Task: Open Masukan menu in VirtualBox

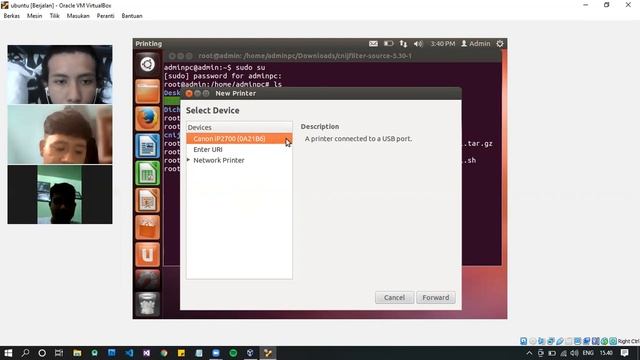Action: [78, 16]
